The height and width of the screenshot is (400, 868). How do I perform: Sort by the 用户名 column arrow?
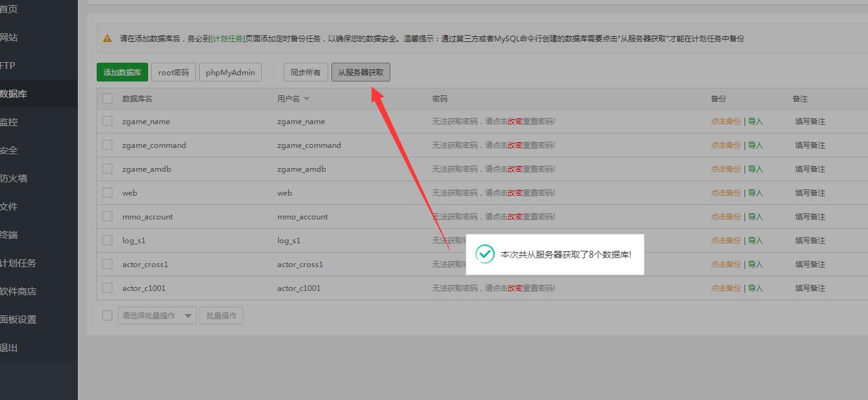coord(307,99)
